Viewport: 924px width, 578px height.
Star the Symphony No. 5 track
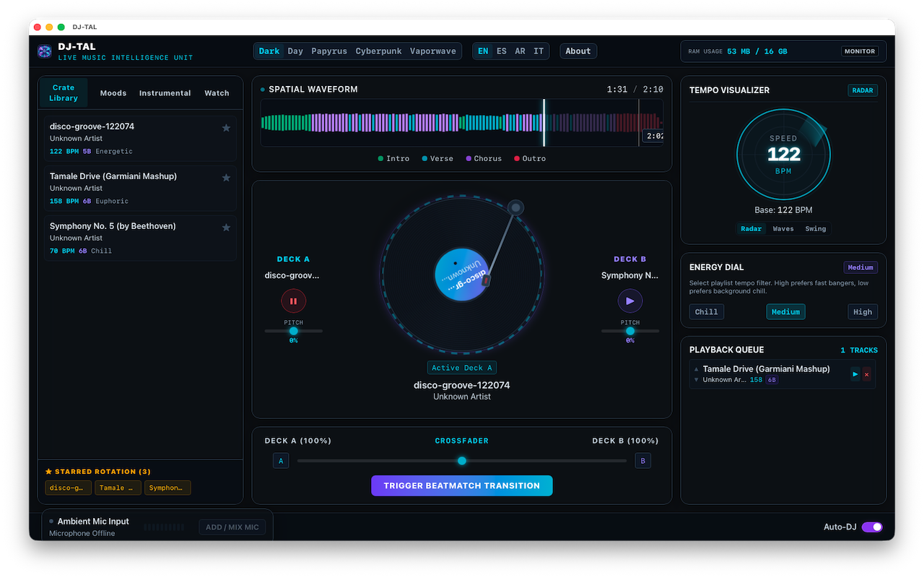pyautogui.click(x=226, y=228)
